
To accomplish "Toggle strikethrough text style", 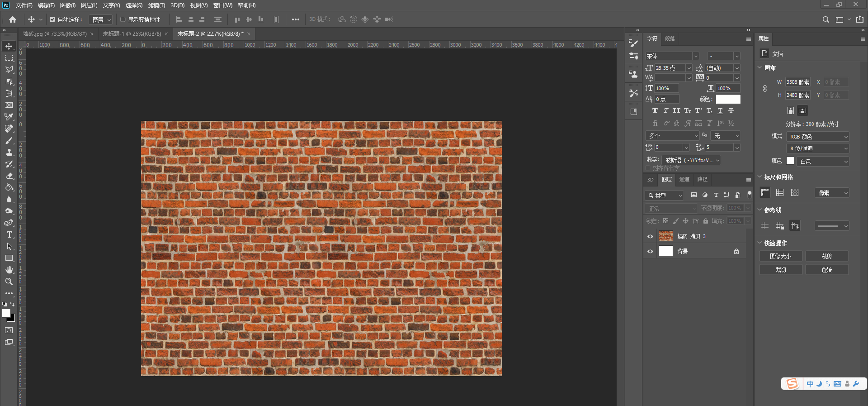I will [x=731, y=111].
